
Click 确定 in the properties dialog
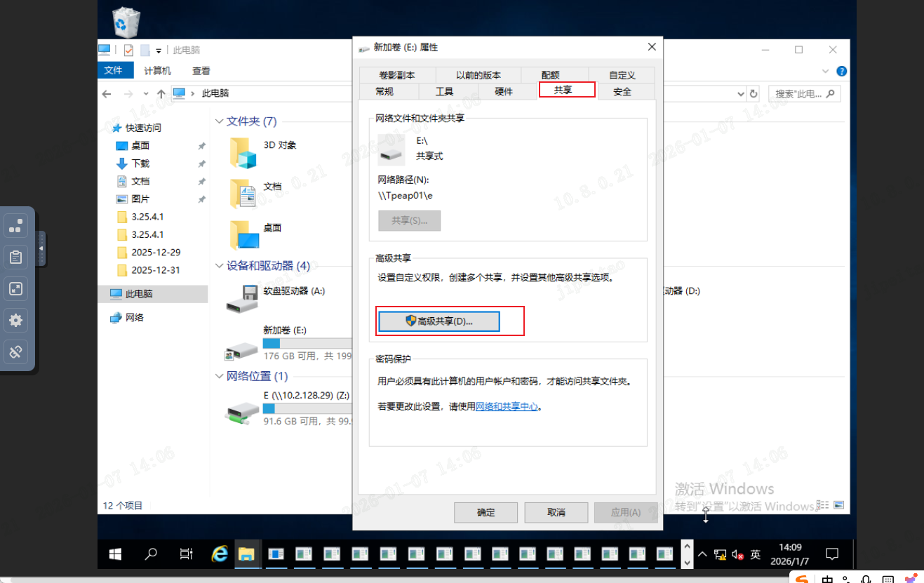pyautogui.click(x=486, y=512)
